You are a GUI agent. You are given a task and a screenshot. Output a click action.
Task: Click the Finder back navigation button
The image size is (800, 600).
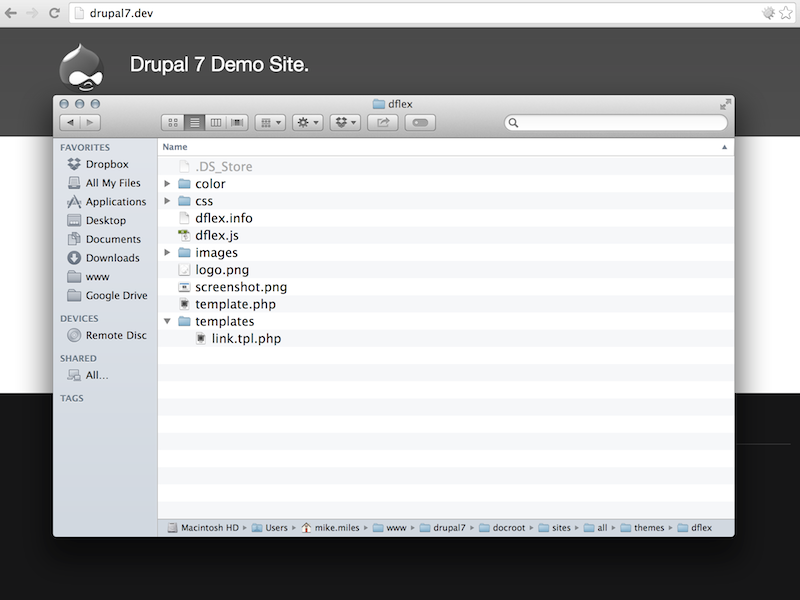(69, 122)
